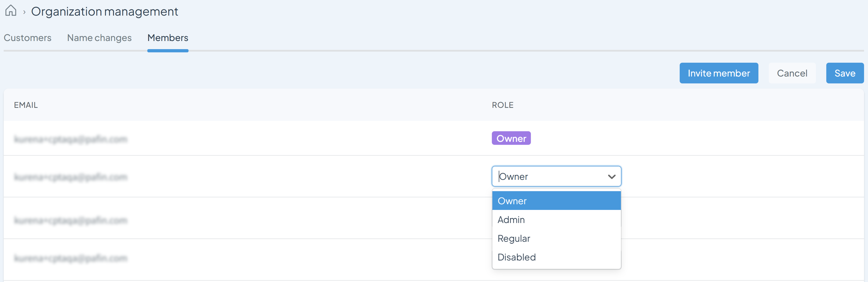Screen dimensions: 868x282
Task: Choose the highlighted Owner option in list
Action: point(556,201)
